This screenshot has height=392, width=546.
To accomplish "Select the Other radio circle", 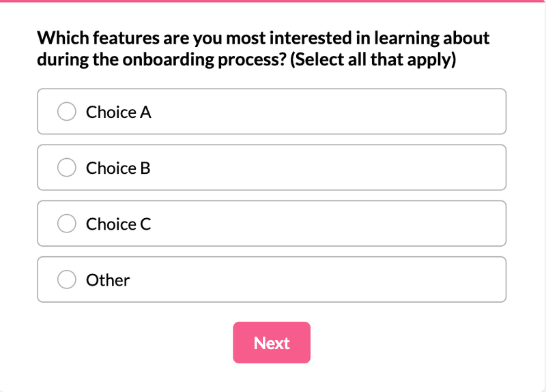I will pyautogui.click(x=67, y=280).
